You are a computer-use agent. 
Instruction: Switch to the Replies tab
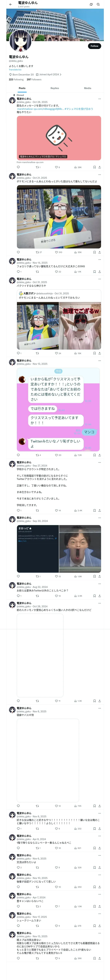pos(55,88)
